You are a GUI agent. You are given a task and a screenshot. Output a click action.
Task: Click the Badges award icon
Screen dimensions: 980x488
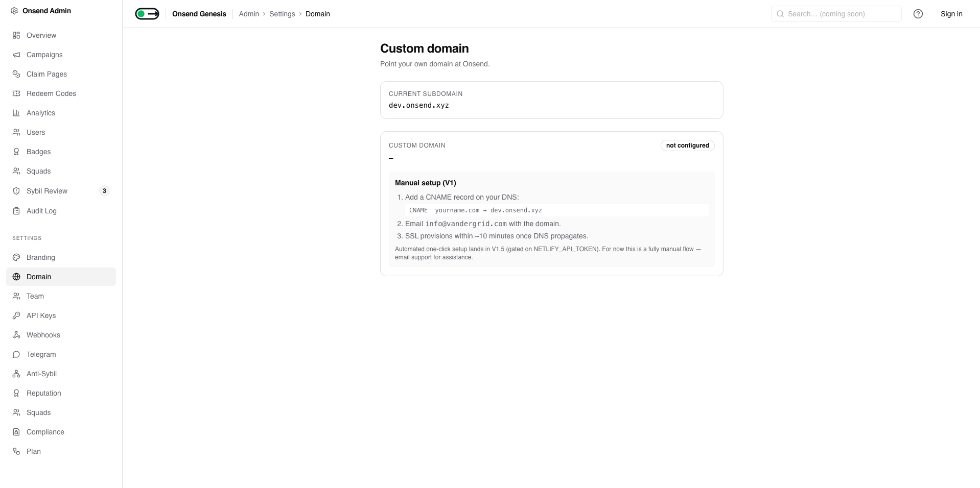(x=16, y=152)
